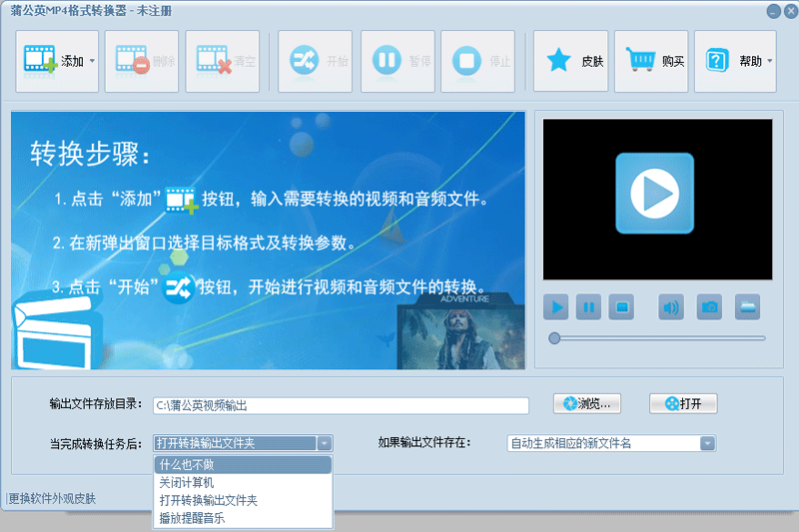Click the 停止 (Stop) toolbar button
Viewport: 799px width, 532px height.
pos(478,61)
